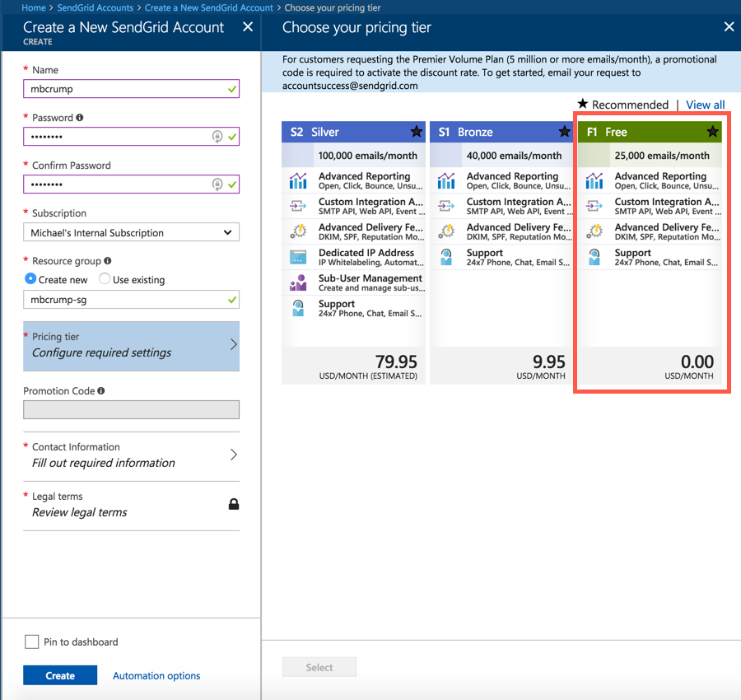Click the Support person icon in Bronze tier

tap(446, 257)
